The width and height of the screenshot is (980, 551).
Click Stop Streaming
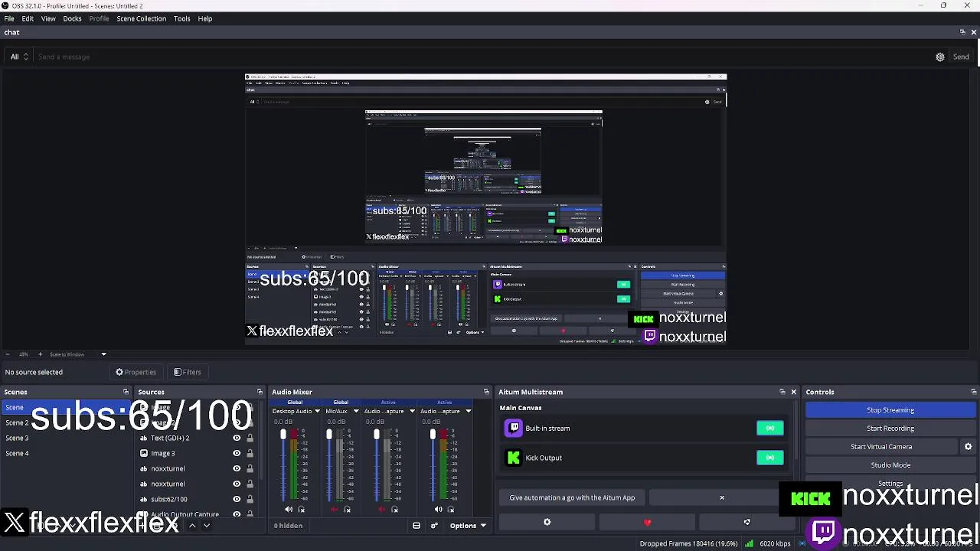tap(890, 410)
